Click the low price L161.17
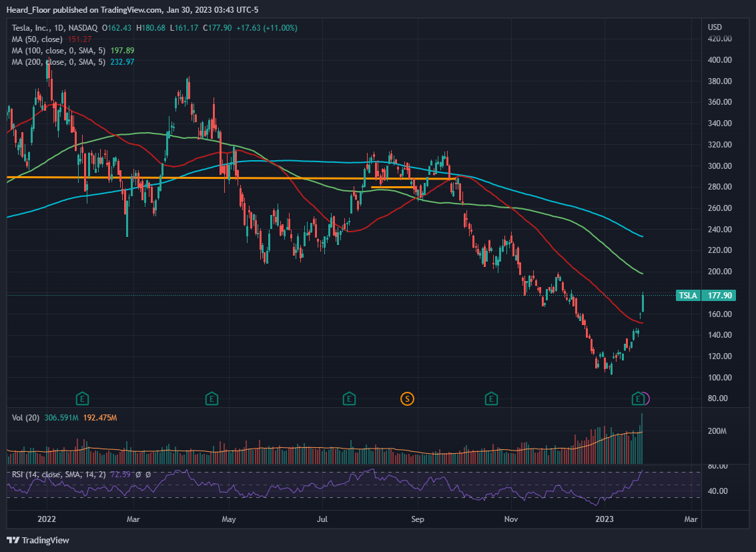 tap(184, 28)
